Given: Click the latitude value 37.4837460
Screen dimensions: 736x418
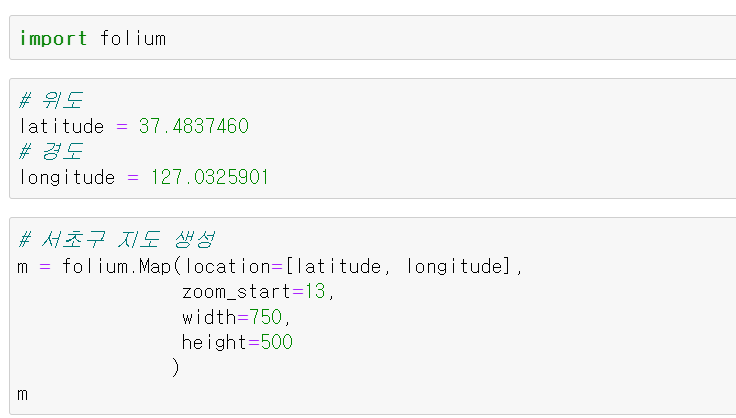Looking at the screenshot, I should tap(194, 126).
